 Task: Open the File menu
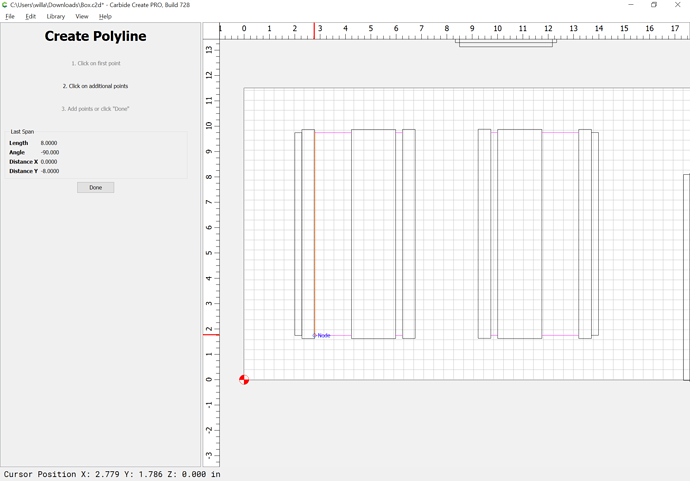pyautogui.click(x=10, y=17)
